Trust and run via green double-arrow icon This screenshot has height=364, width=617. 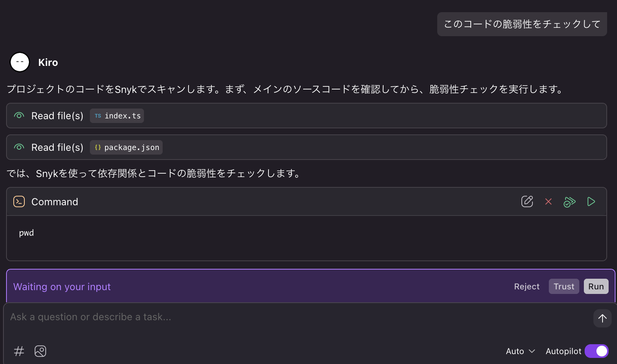(569, 202)
